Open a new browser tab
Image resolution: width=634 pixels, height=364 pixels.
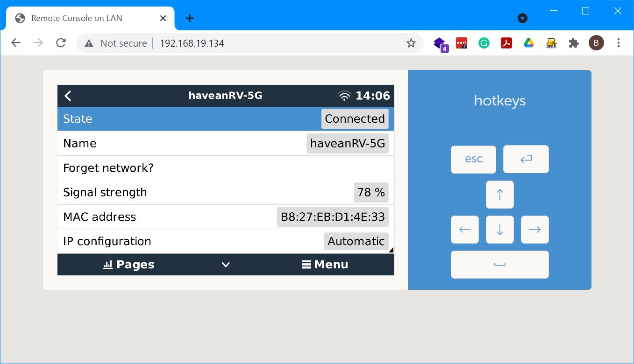(189, 18)
